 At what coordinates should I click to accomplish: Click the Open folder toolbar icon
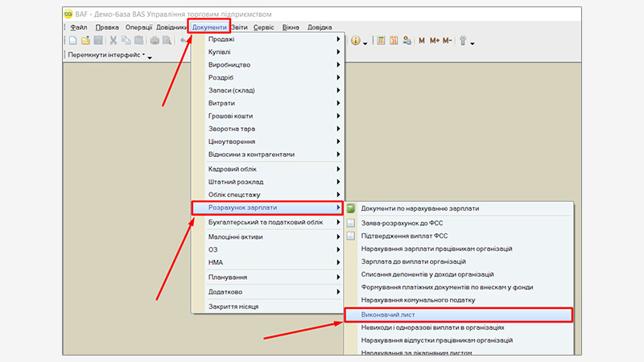(x=85, y=41)
